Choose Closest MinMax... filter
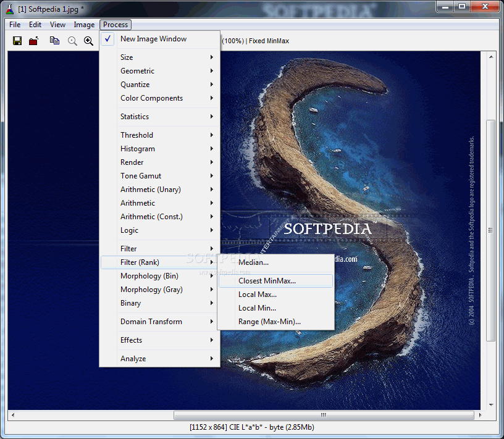 click(276, 281)
